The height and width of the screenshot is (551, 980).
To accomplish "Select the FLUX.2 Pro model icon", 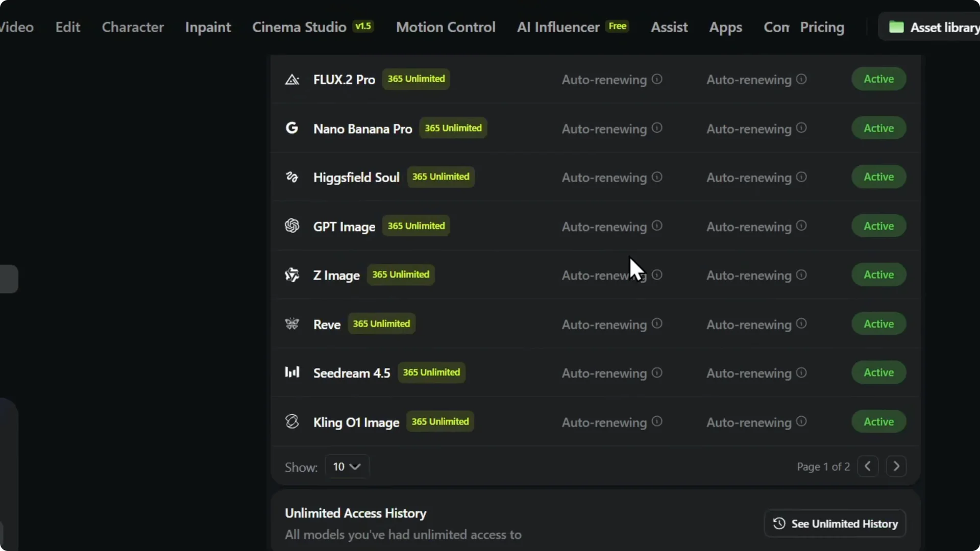I will point(292,80).
